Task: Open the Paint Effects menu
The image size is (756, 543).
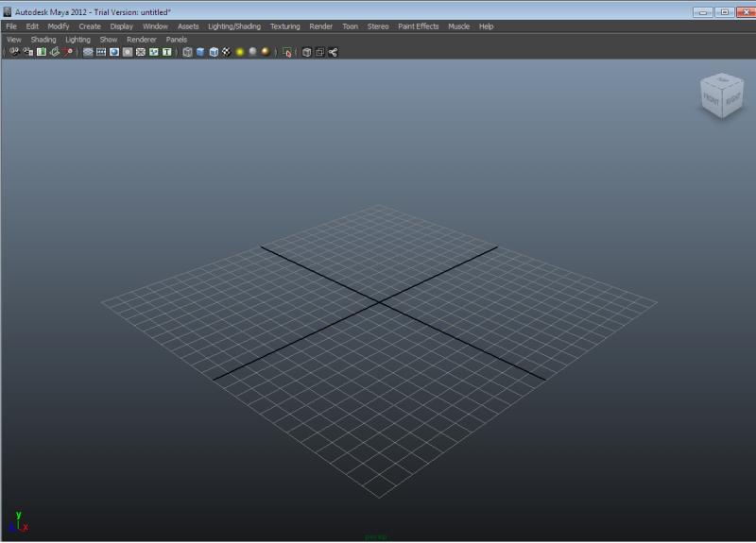Action: coord(418,26)
